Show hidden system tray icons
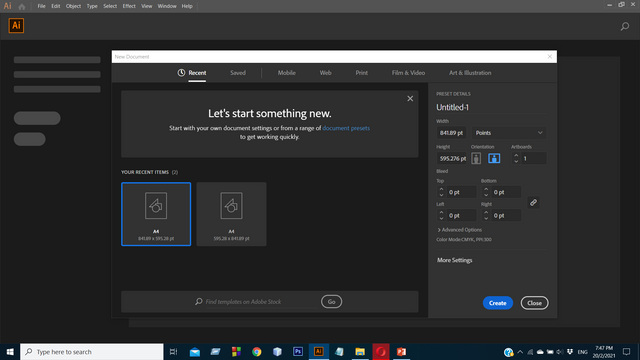640x360 pixels. [x=520, y=352]
